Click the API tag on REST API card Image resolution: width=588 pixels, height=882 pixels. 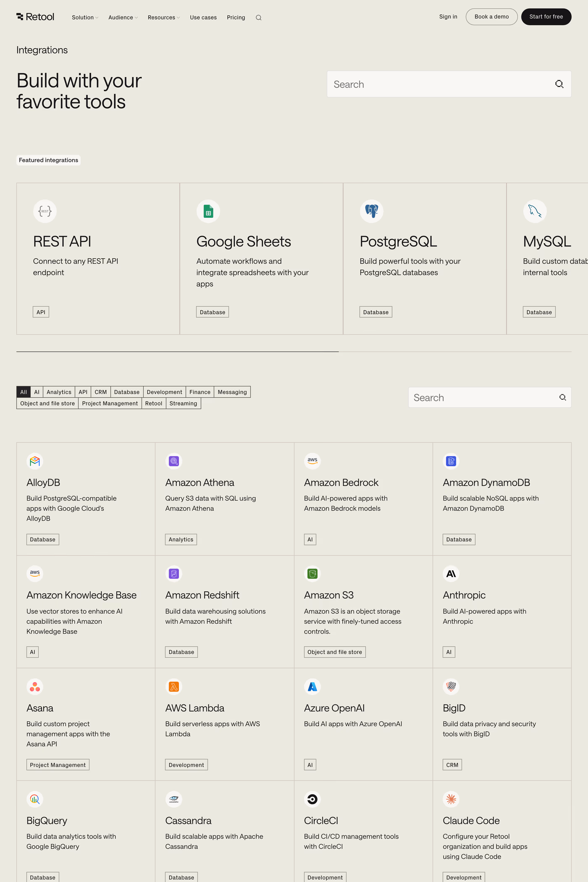pyautogui.click(x=41, y=312)
